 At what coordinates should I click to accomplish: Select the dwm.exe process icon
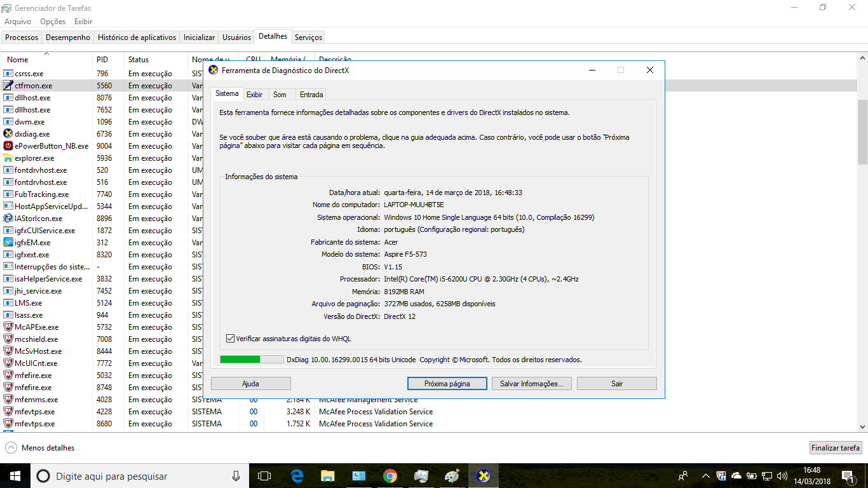click(8, 122)
